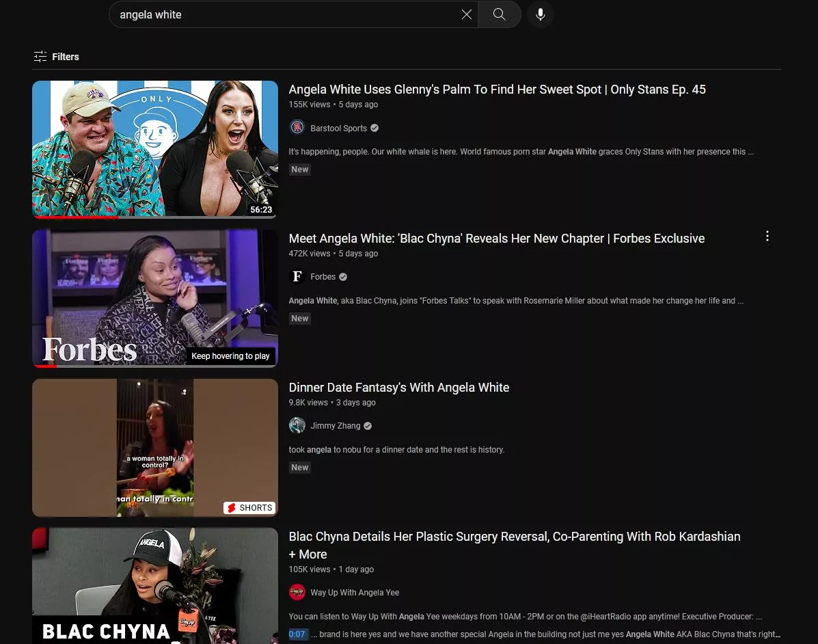The height and width of the screenshot is (644, 818).
Task: Activate voice search microphone icon
Action: point(541,14)
